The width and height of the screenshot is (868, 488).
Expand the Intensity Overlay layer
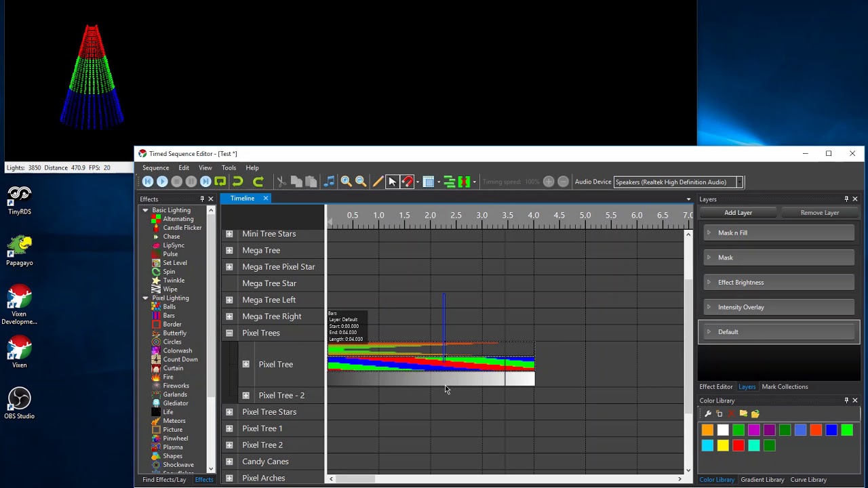(x=709, y=307)
